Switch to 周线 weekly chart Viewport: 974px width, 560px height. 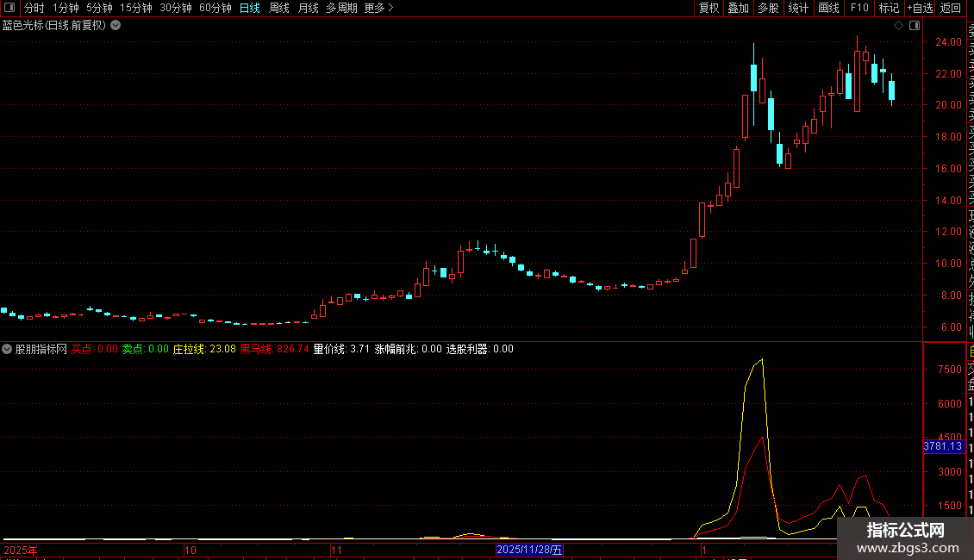(x=279, y=8)
